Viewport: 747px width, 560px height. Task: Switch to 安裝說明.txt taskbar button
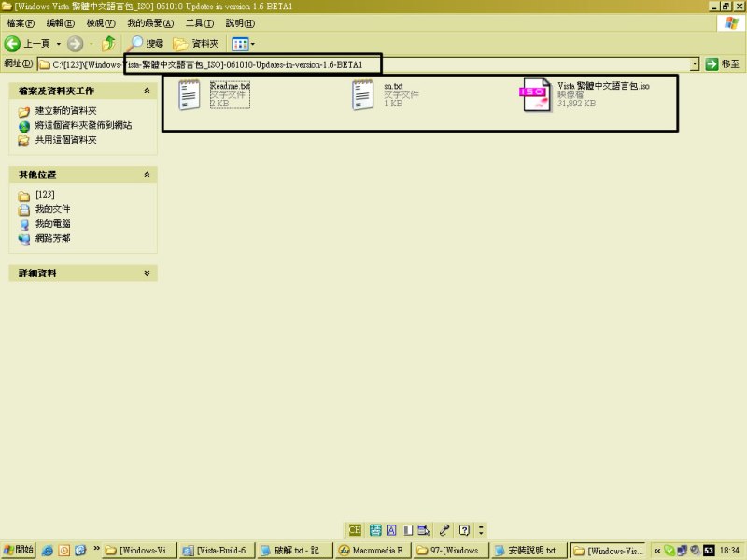529,551
